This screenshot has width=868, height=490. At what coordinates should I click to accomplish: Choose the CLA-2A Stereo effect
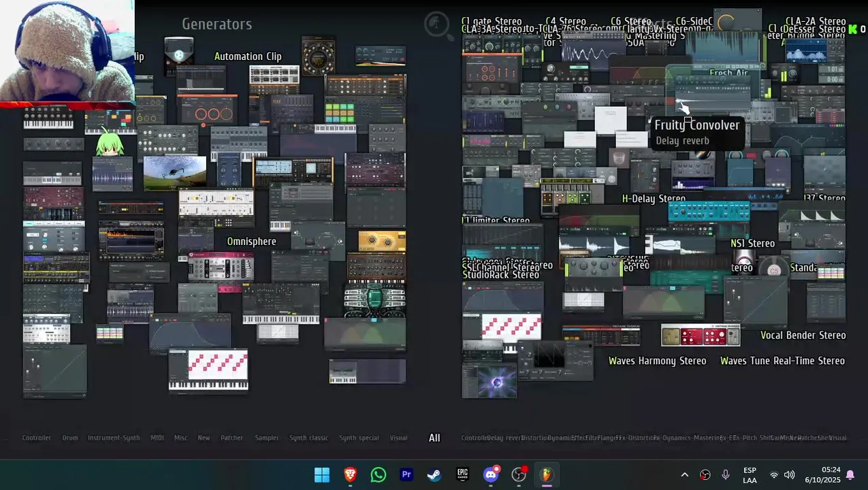(x=815, y=22)
